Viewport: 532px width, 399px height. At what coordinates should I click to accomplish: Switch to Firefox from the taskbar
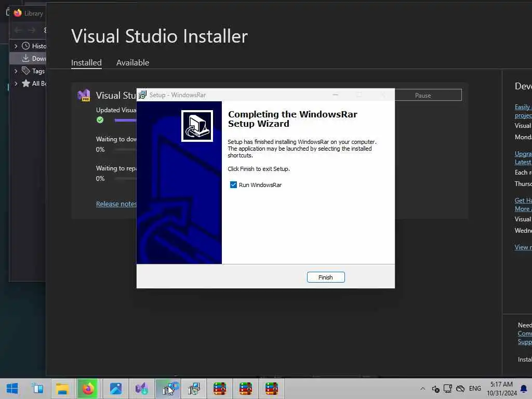(88, 389)
